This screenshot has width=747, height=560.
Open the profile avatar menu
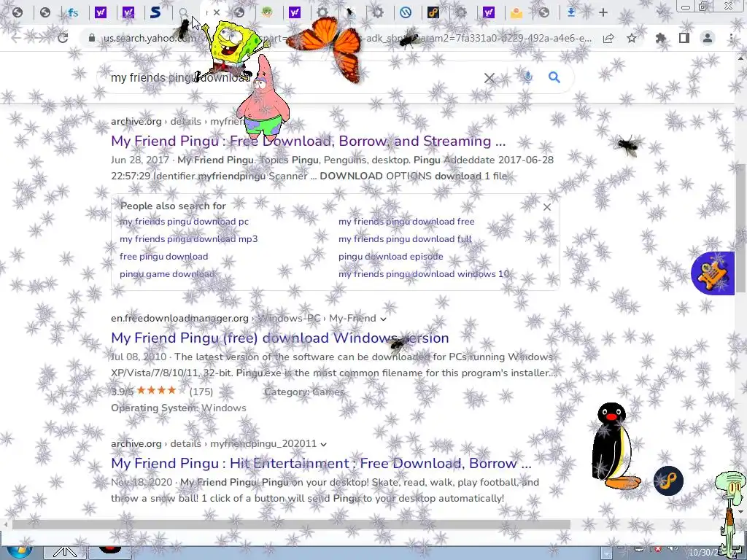[708, 38]
